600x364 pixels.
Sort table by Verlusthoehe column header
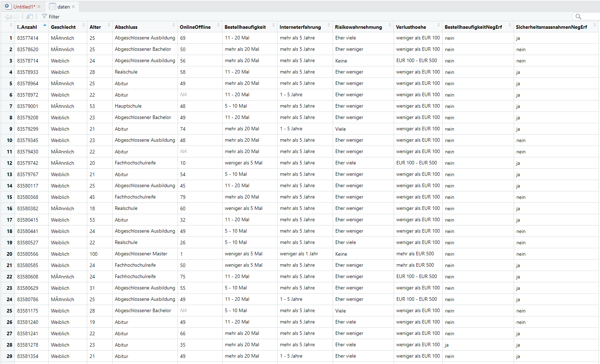pos(411,27)
